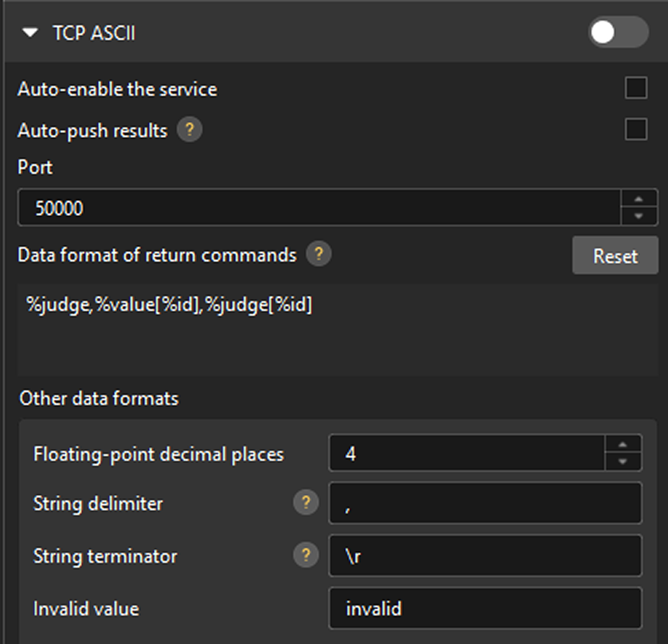
Task: Click Reset for data format
Action: tap(615, 256)
